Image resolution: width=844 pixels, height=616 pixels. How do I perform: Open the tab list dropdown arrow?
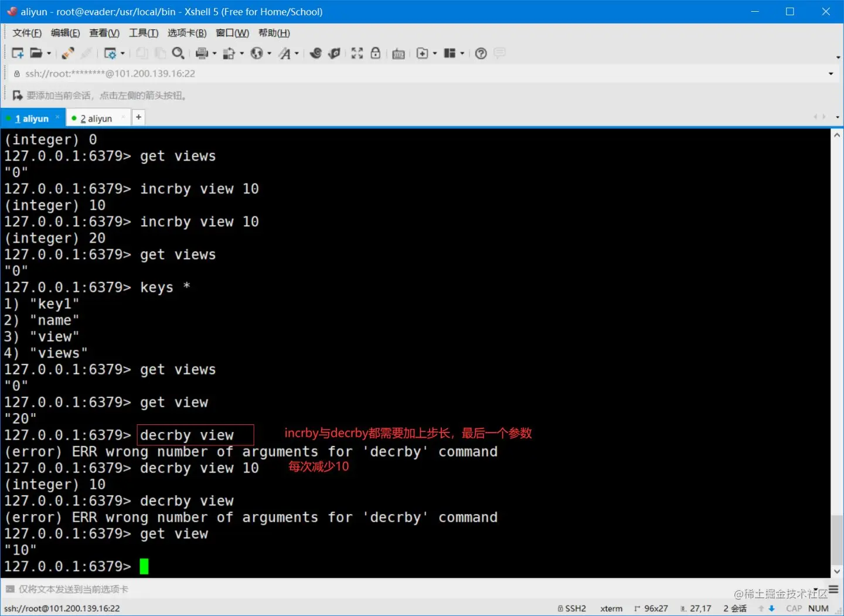click(837, 117)
